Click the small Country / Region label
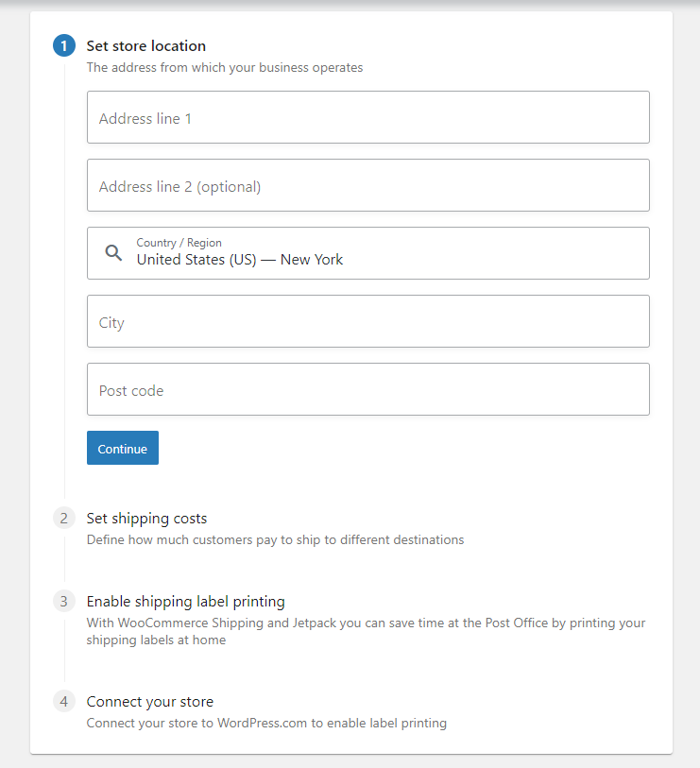Viewport: 700px width, 768px height. (x=179, y=243)
